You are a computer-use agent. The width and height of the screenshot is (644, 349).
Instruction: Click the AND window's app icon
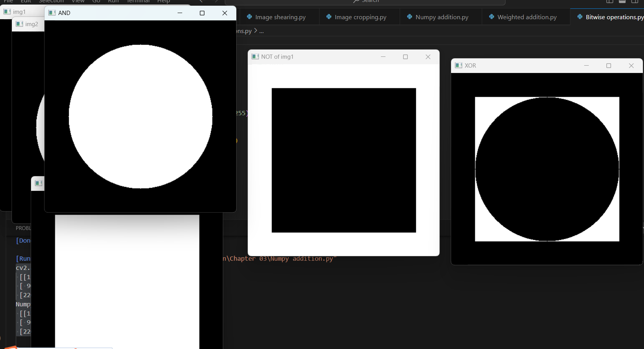[52, 13]
